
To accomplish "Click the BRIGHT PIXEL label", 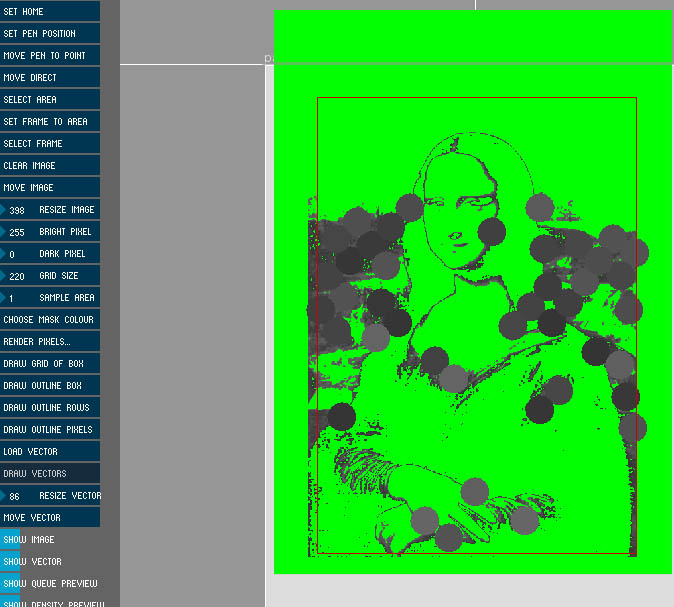I will tap(65, 231).
